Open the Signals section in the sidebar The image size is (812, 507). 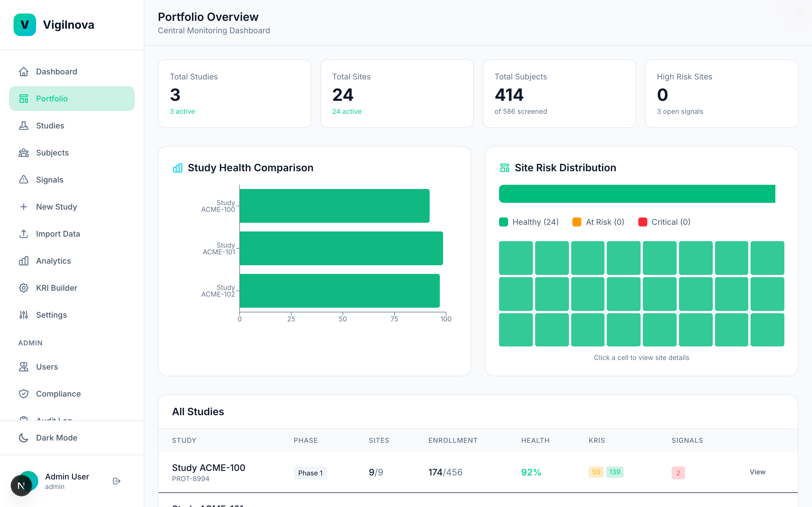click(50, 180)
